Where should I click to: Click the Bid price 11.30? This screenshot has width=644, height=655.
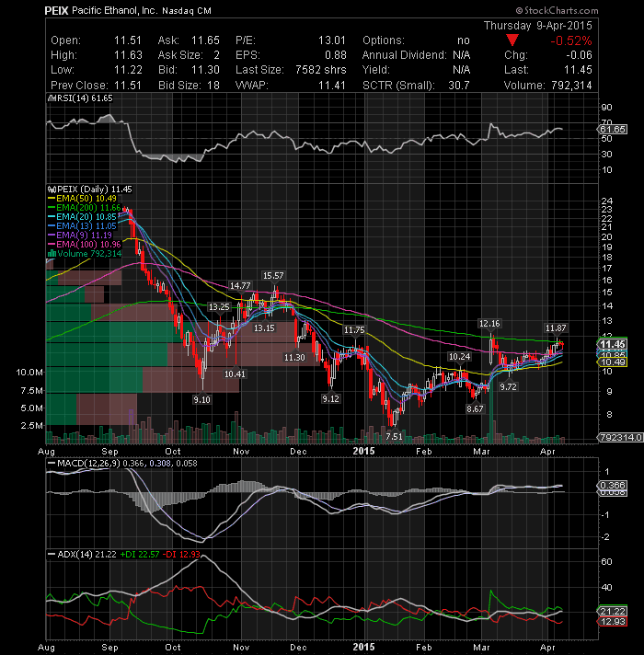(205, 70)
